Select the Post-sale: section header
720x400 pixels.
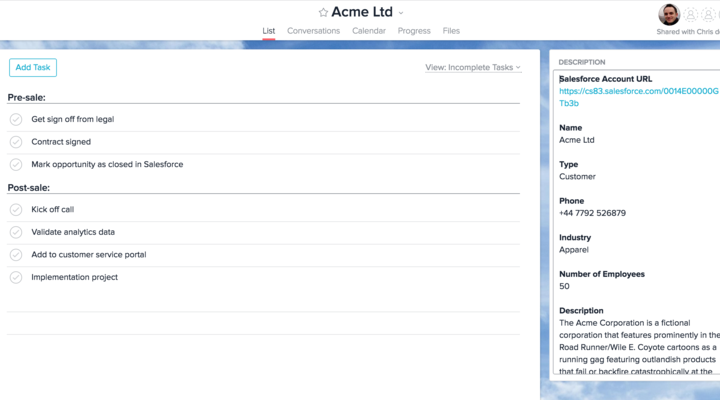(x=28, y=187)
